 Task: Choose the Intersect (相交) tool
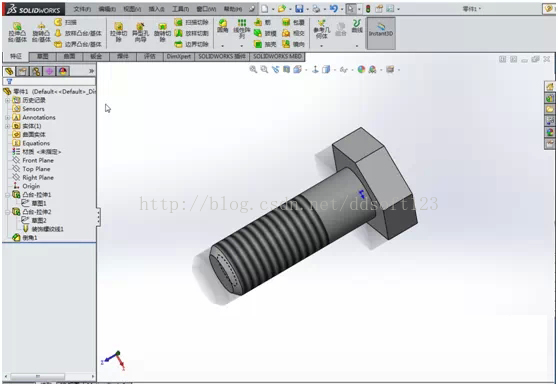(293, 33)
